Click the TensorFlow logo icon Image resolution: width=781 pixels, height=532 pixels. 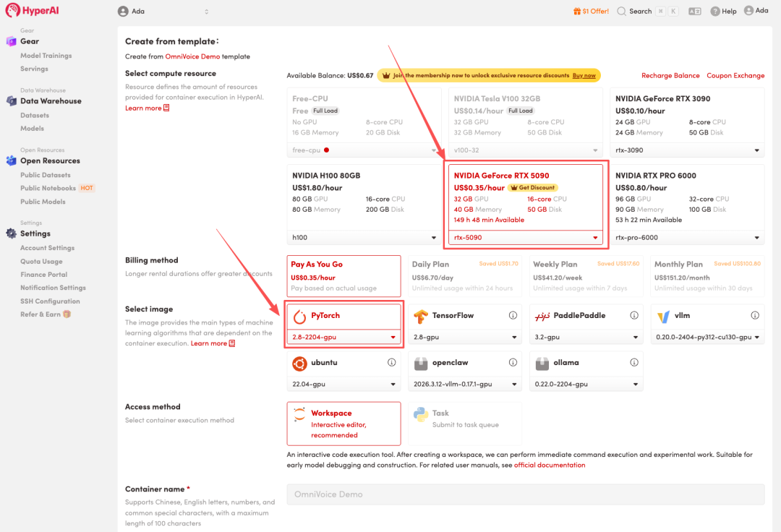[x=421, y=316]
